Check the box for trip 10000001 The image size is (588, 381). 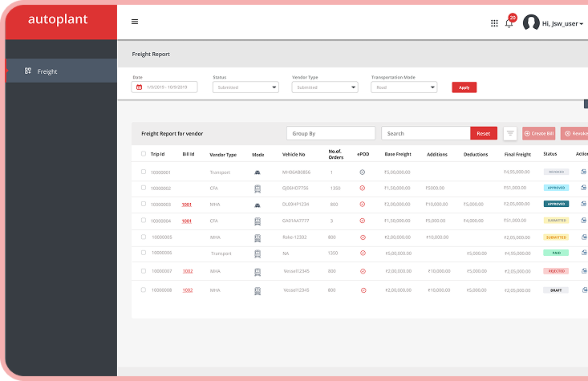144,172
